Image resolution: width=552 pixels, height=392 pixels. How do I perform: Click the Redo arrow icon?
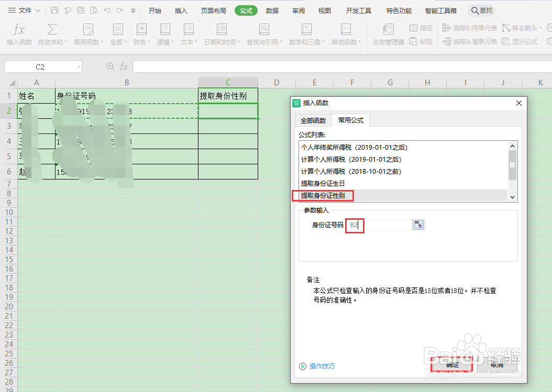click(120, 10)
